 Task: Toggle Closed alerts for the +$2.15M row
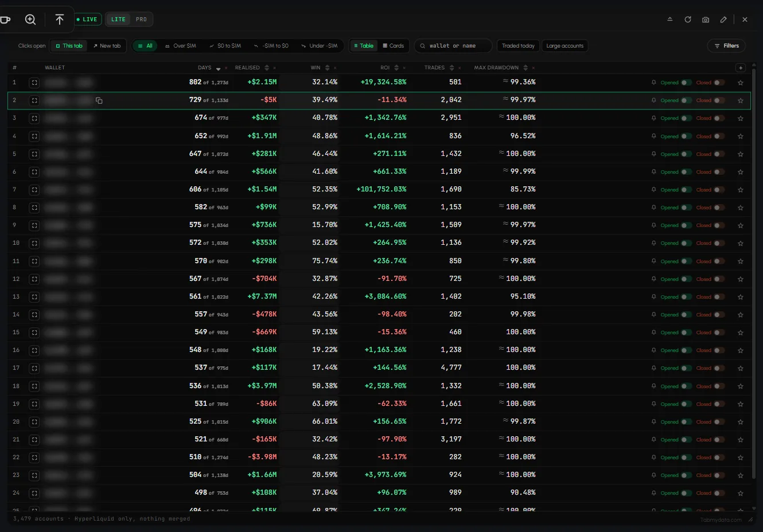(x=719, y=83)
